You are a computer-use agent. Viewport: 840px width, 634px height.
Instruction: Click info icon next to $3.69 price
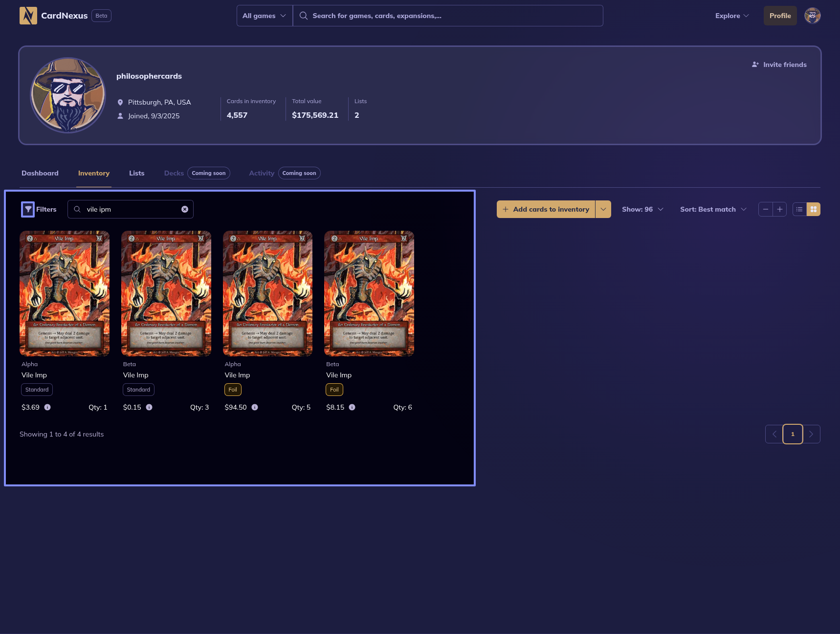click(x=47, y=407)
